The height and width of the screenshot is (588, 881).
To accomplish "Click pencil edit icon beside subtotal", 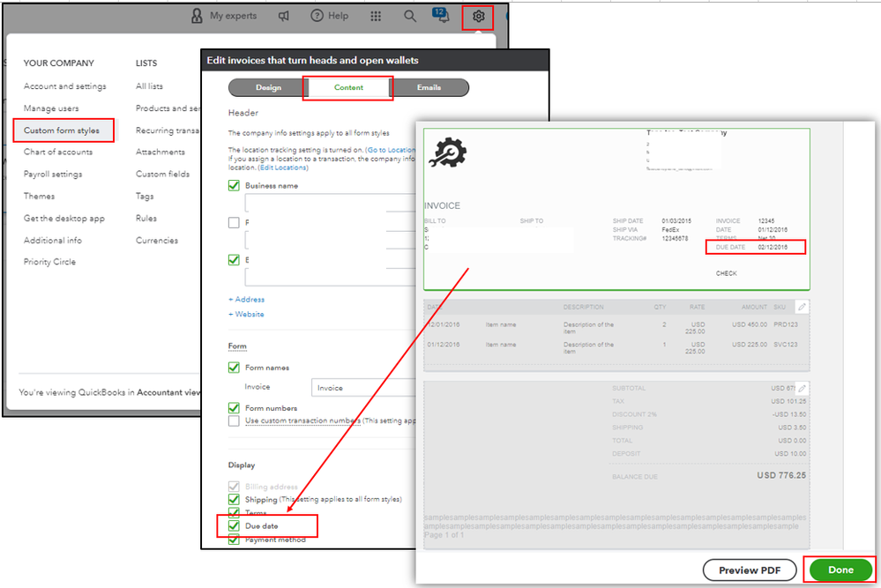I will click(802, 388).
